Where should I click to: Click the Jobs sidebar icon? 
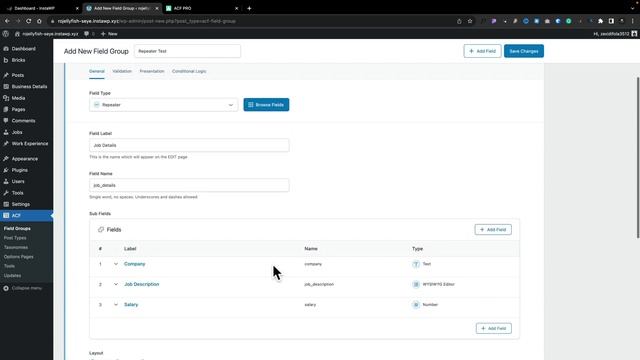(x=6, y=132)
